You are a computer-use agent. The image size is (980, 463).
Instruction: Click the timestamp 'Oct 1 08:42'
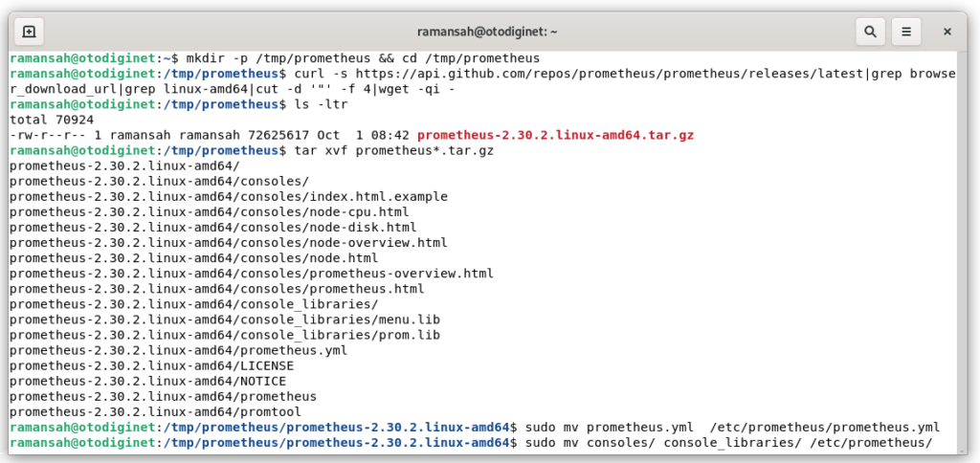(363, 136)
